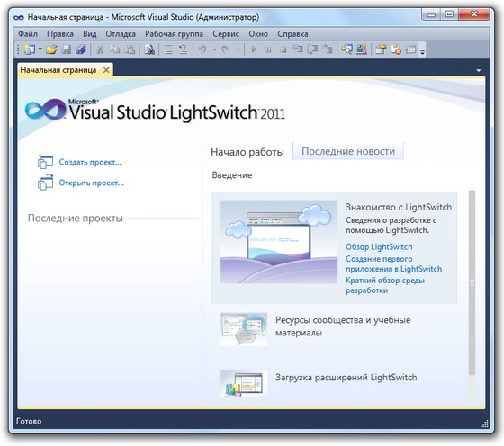This screenshot has height=446, width=504.
Task: Click the Cut scissors icon
Action: pos(100,49)
